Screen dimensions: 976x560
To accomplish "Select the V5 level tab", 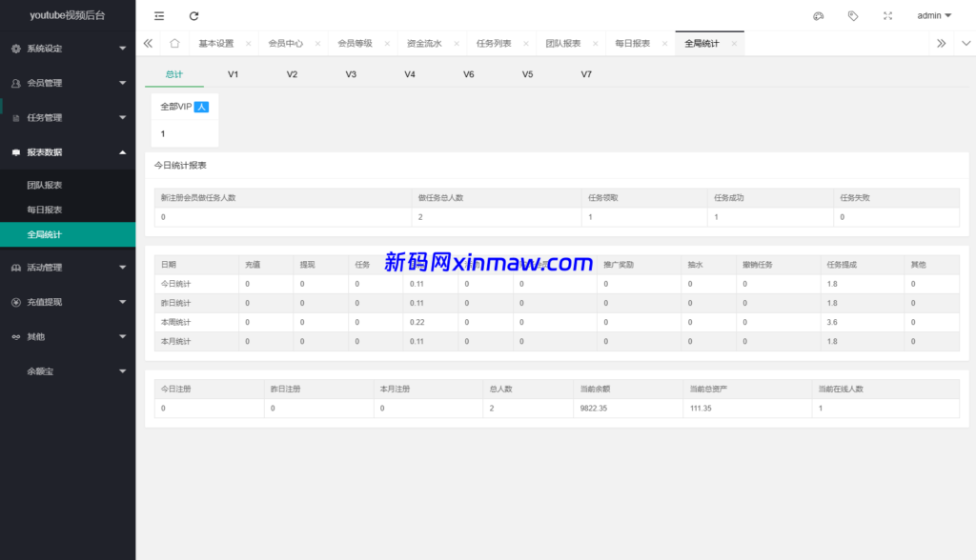I will click(527, 74).
